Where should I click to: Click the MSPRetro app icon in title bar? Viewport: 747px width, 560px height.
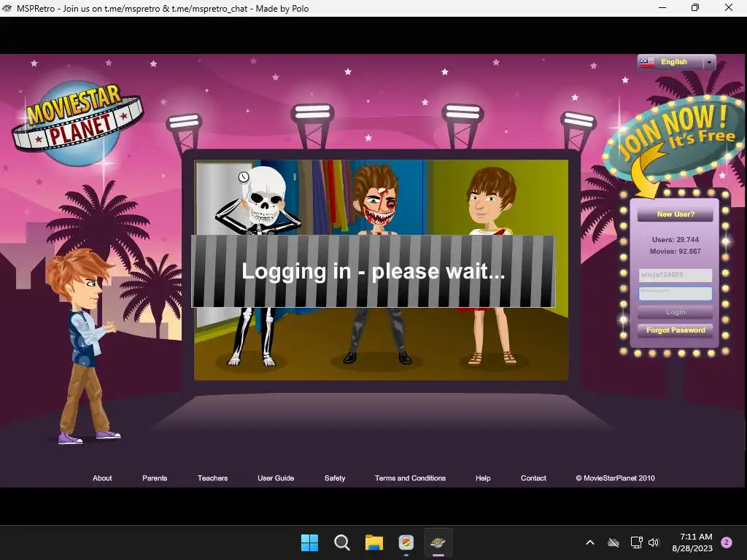[x=7, y=8]
